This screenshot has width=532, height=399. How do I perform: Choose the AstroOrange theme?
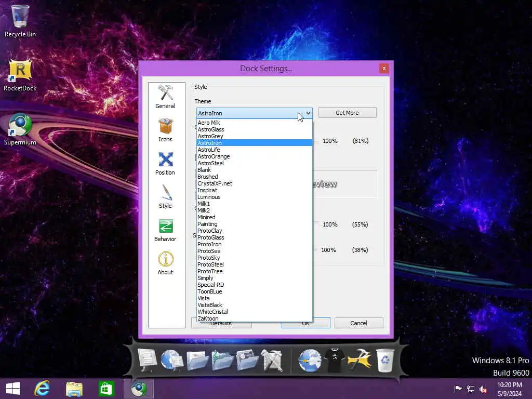[x=255, y=156]
